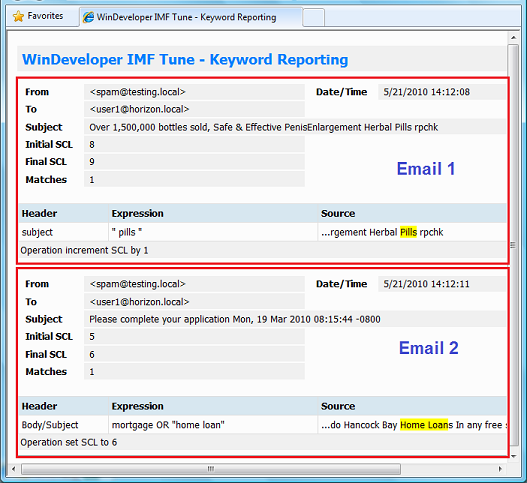This screenshot has width=527, height=483.
Task: Select the 5/21/2010 14:12:08 date value
Action: [427, 92]
